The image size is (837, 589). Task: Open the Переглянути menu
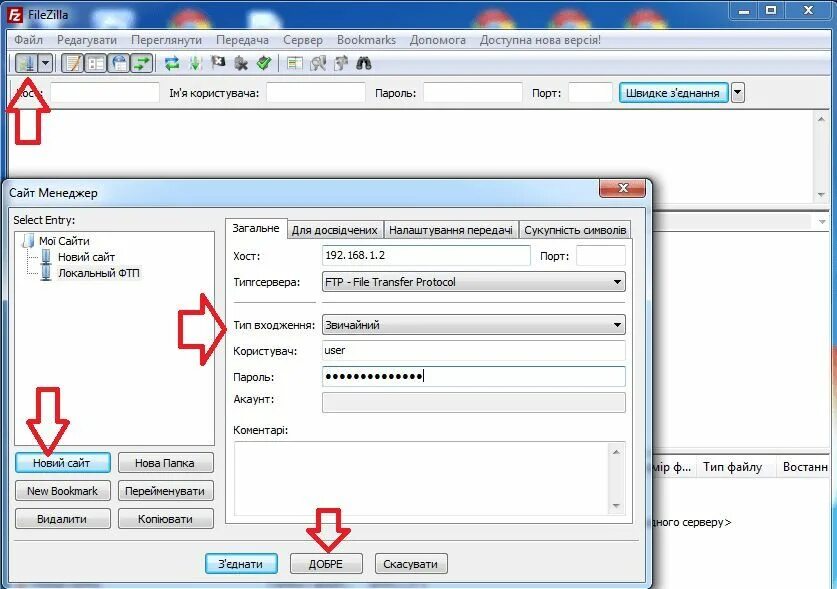[x=167, y=40]
